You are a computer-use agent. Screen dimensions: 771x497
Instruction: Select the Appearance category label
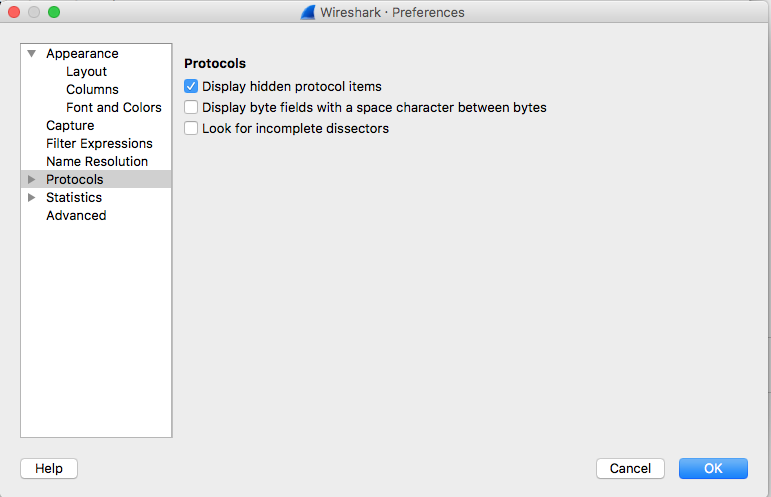click(82, 54)
